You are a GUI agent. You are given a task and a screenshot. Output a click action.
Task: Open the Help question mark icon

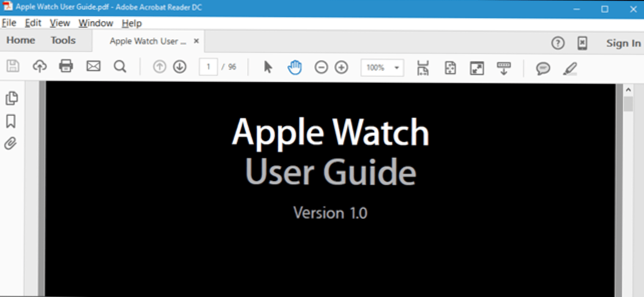[x=558, y=43]
